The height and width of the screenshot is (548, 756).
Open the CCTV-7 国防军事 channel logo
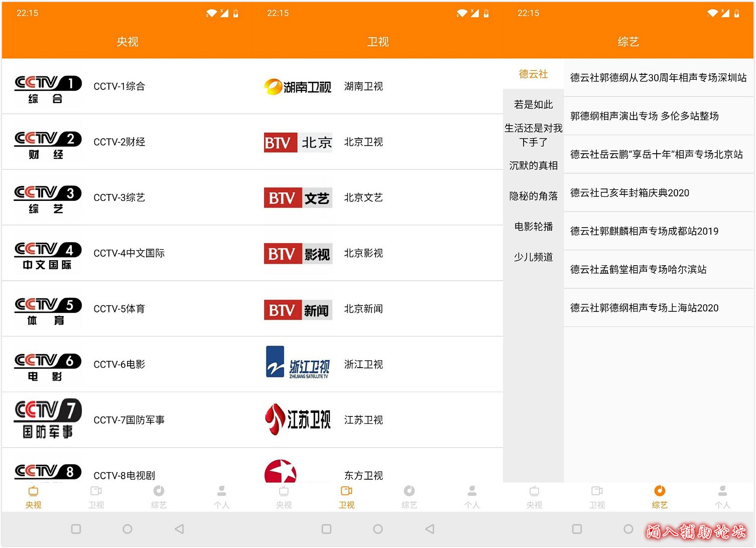point(48,419)
